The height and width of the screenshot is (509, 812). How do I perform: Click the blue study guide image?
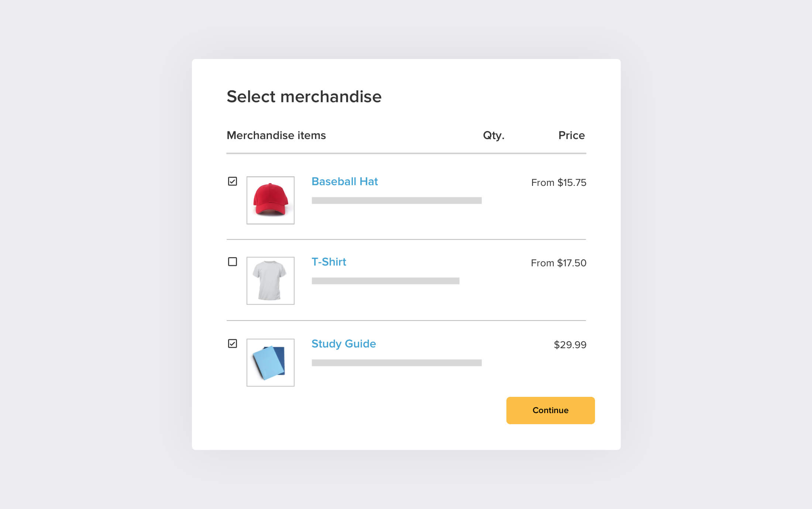pyautogui.click(x=271, y=363)
